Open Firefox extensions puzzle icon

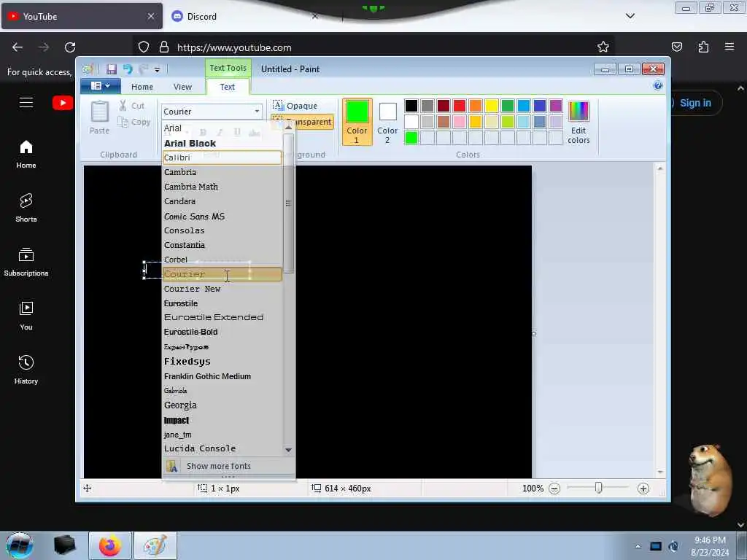703,47
